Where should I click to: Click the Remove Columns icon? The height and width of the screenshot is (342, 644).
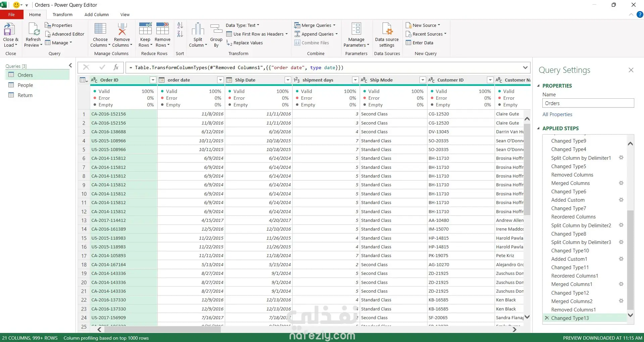click(x=122, y=29)
